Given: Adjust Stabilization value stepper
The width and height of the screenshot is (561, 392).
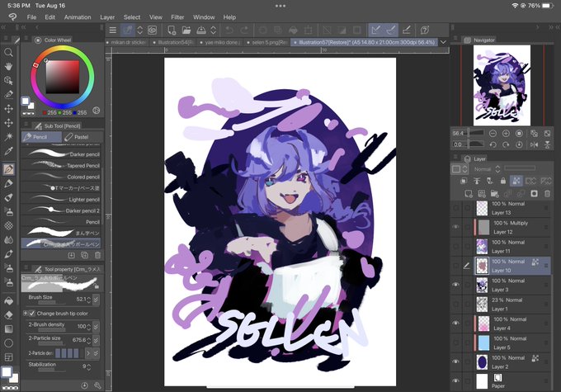Looking at the screenshot, I should click(89, 367).
